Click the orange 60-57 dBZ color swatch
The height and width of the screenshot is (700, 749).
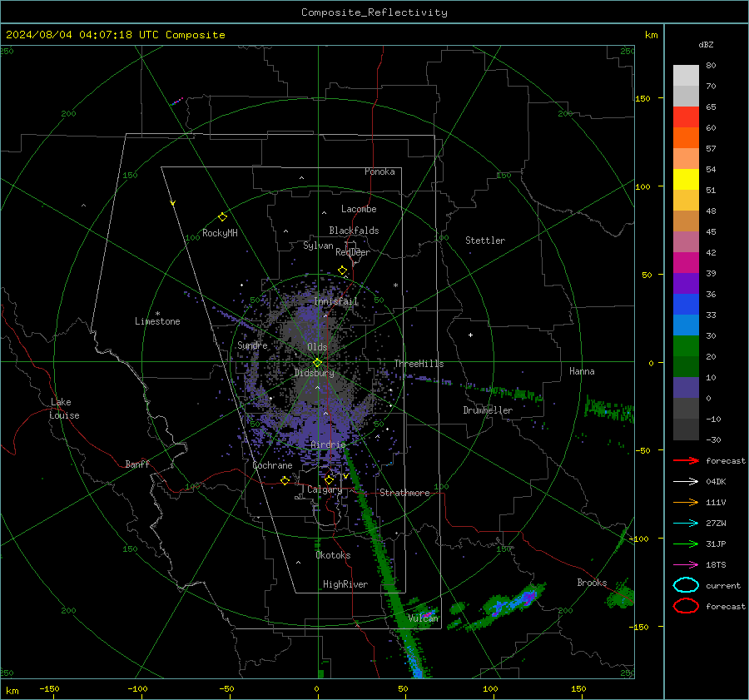pyautogui.click(x=686, y=137)
